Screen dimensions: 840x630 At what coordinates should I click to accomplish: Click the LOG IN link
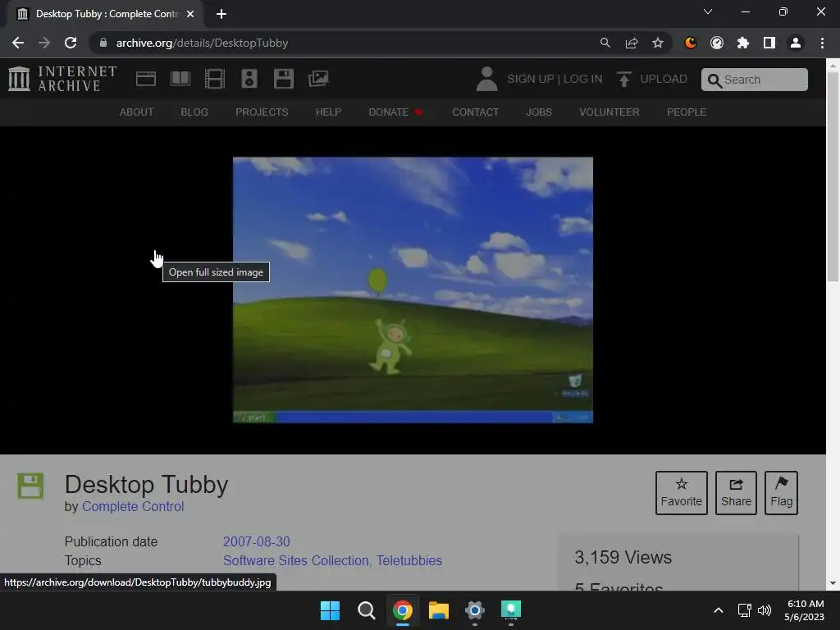pyautogui.click(x=583, y=79)
